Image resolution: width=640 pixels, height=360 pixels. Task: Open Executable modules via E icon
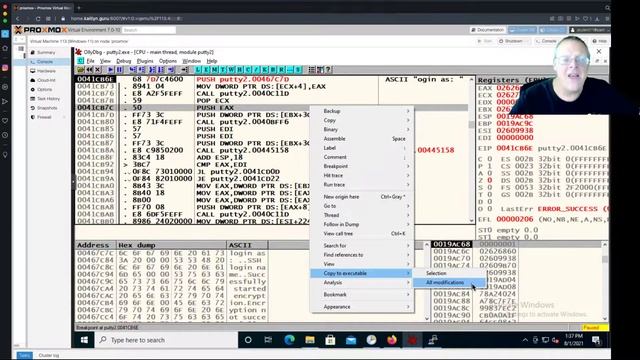[206, 70]
